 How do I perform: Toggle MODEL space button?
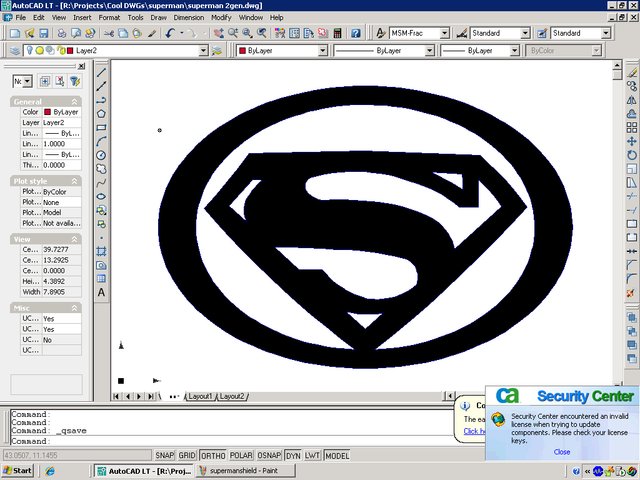[337, 455]
